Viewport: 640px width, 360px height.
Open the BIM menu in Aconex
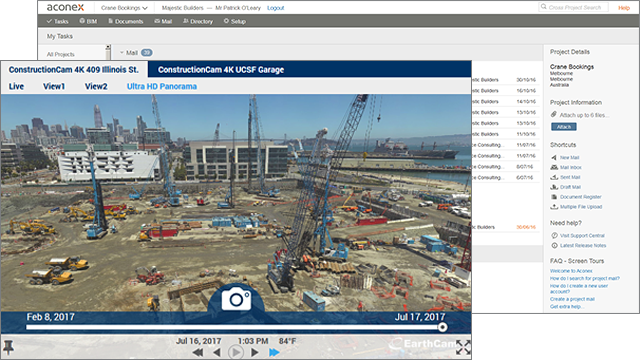tap(88, 21)
